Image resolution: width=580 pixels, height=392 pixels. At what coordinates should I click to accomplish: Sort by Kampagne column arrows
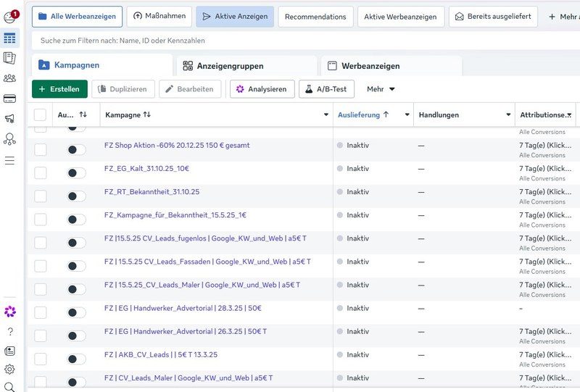coord(147,114)
